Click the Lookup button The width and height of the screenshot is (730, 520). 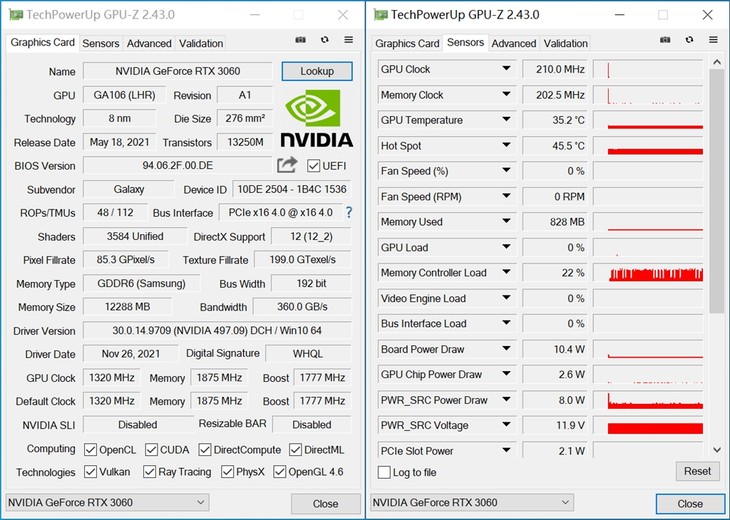click(x=317, y=71)
